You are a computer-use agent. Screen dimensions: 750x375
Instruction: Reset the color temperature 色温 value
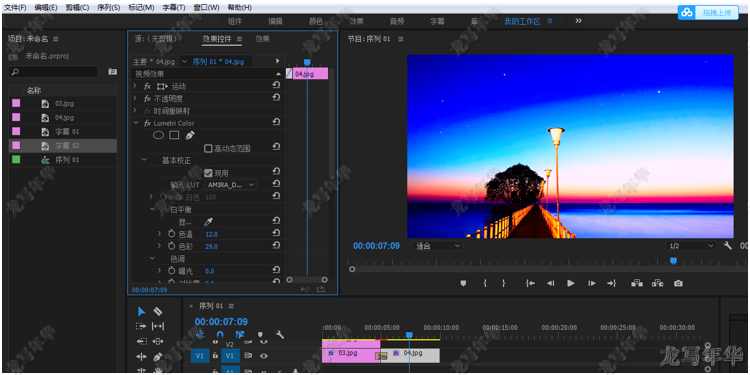tap(276, 233)
